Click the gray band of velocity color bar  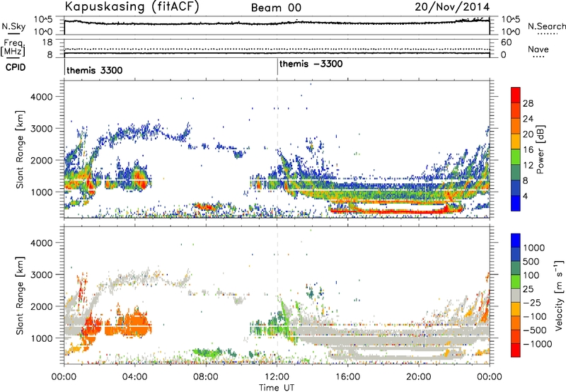pyautogui.click(x=516, y=296)
